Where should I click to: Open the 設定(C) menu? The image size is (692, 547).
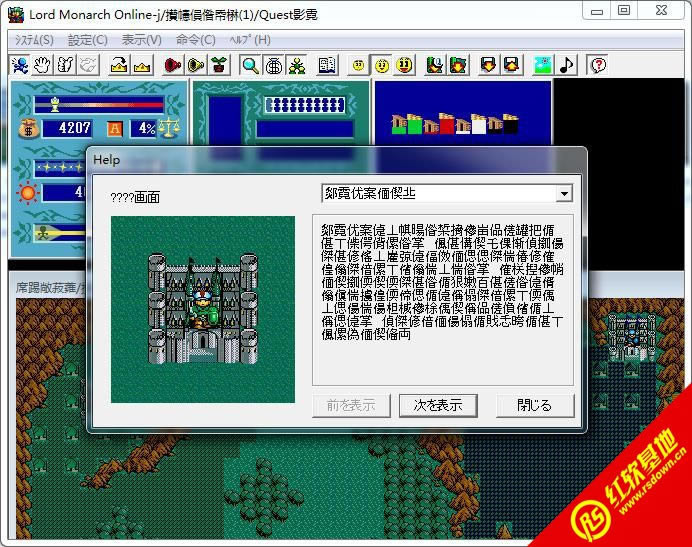tap(88, 40)
